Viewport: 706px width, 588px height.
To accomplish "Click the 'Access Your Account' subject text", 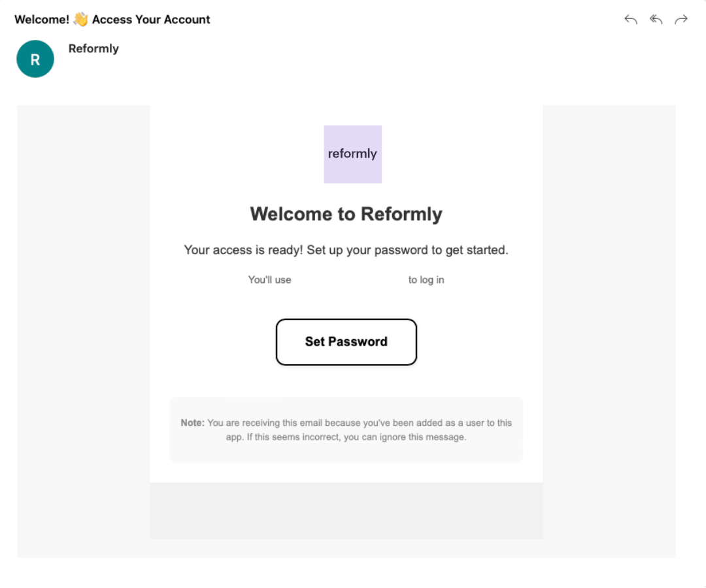I will (x=151, y=20).
